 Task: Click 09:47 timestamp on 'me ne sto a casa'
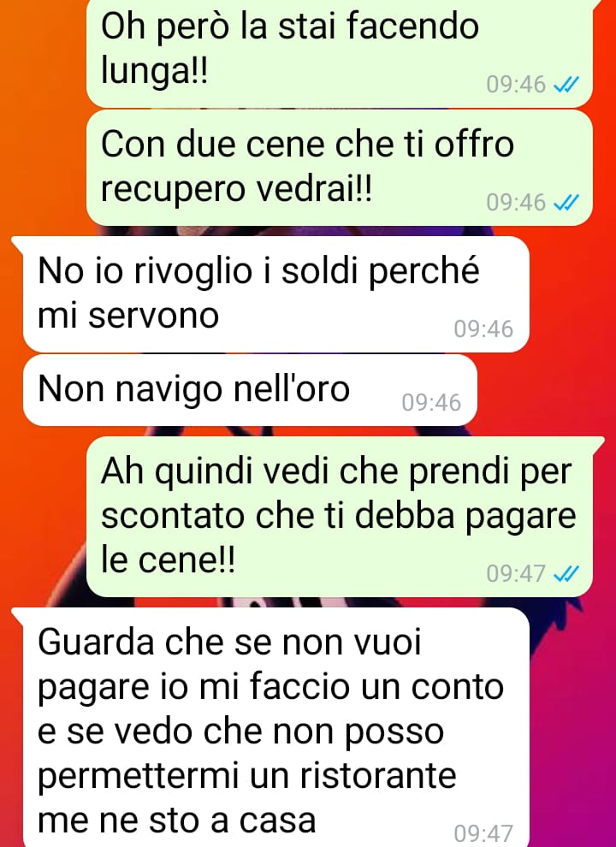[x=483, y=833]
